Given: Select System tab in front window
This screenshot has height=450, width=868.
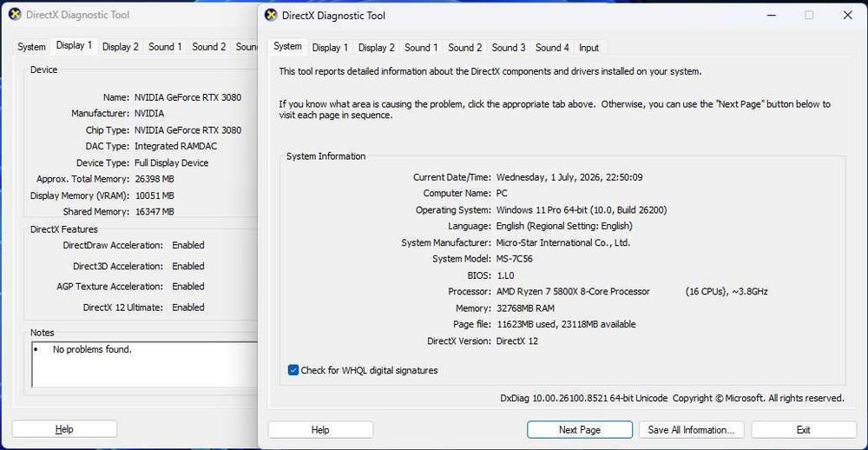Looking at the screenshot, I should tap(288, 47).
